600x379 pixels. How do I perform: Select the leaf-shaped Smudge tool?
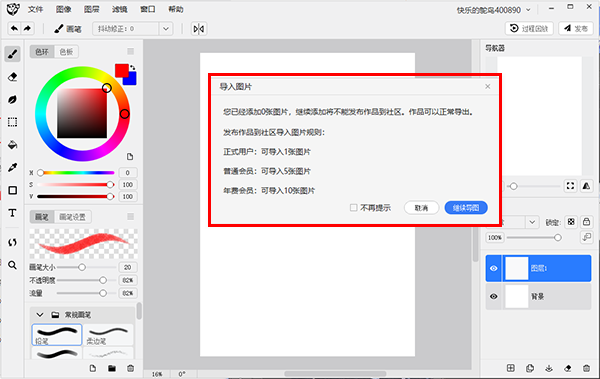[12, 100]
